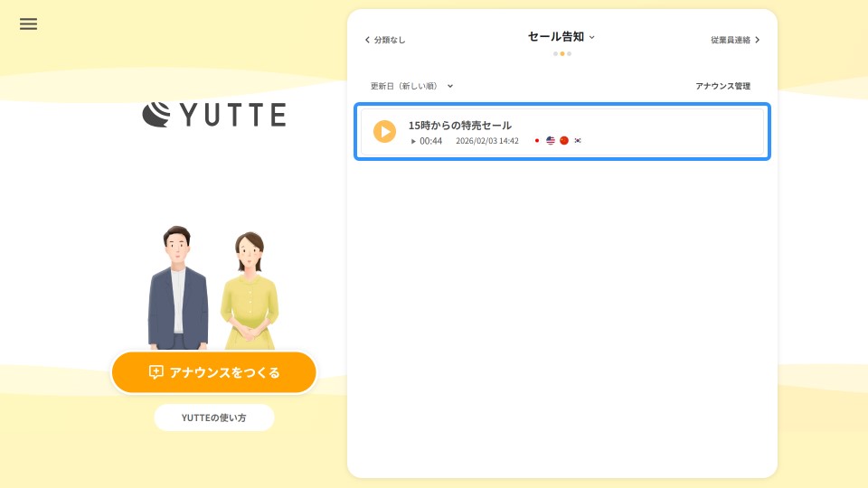This screenshot has width=868, height=488.
Task: Open the hamburger menu
Action: click(x=28, y=24)
